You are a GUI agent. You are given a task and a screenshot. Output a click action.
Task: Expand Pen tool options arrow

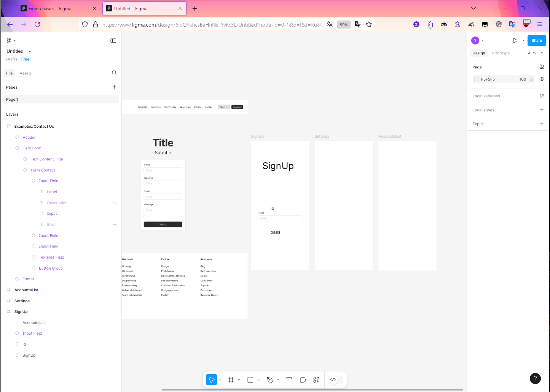(x=278, y=380)
